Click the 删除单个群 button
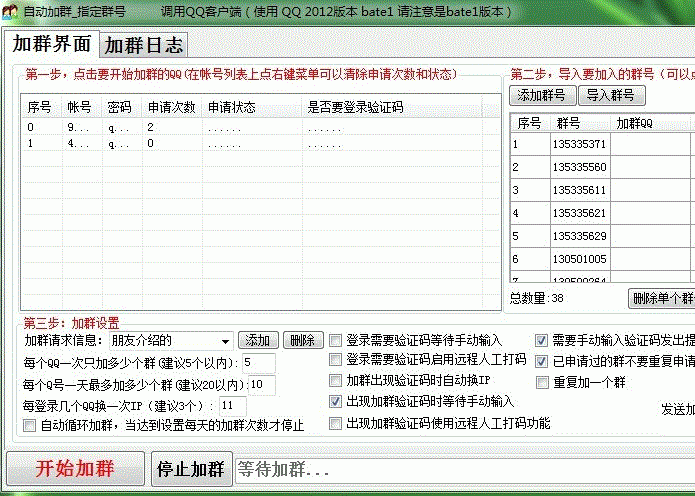The width and height of the screenshot is (695, 496). point(662,298)
